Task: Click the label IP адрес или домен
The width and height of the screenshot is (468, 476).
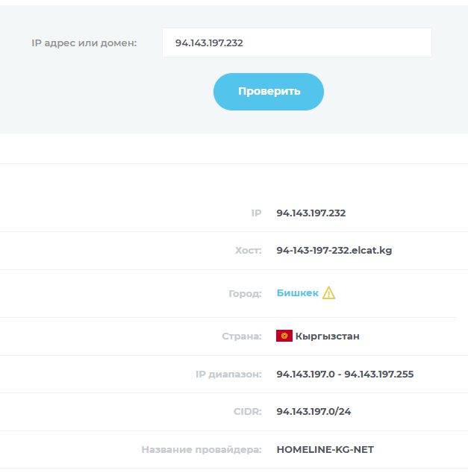Action: click(x=84, y=43)
